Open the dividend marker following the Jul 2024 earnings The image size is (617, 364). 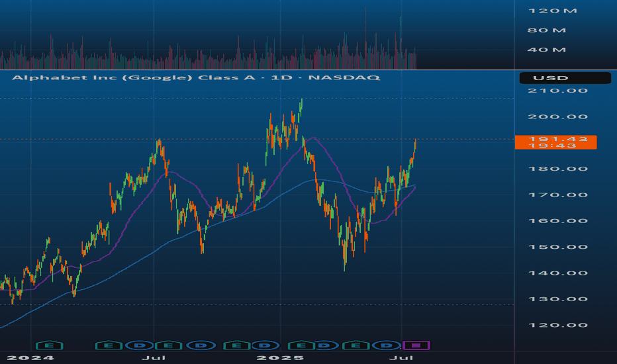pos(201,345)
